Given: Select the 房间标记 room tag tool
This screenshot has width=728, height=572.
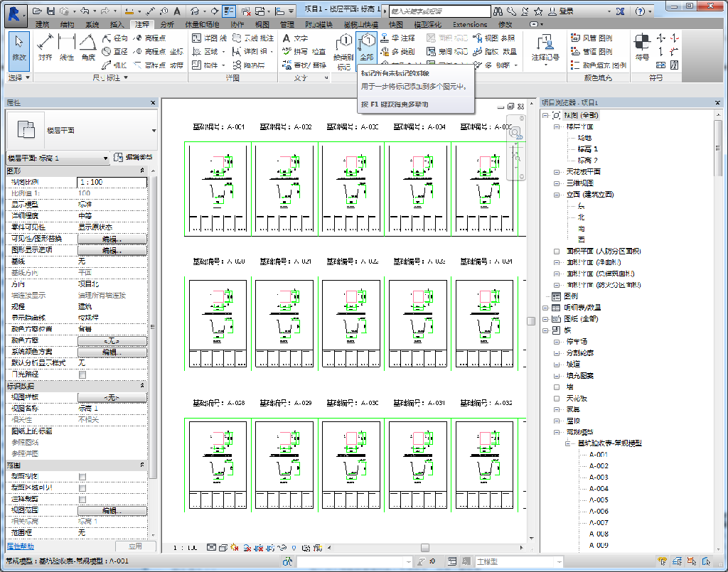Looking at the screenshot, I should pyautogui.click(x=447, y=51).
